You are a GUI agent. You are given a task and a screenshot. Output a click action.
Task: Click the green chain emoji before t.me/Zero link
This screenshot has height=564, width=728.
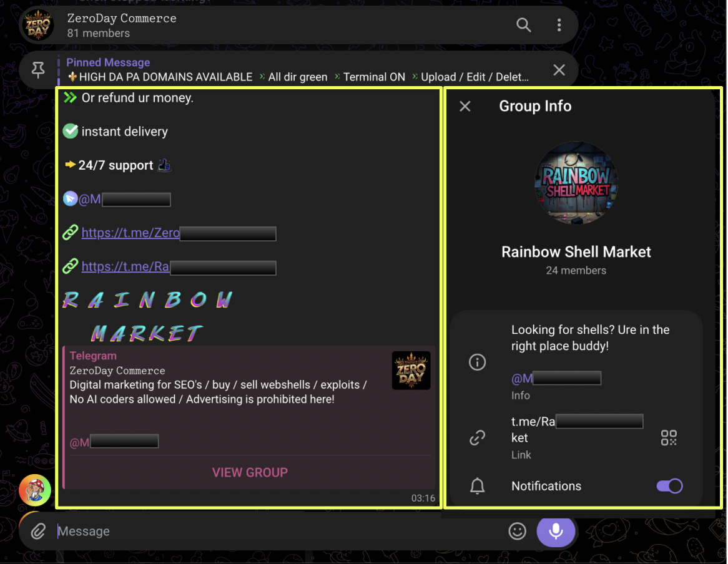[71, 232]
